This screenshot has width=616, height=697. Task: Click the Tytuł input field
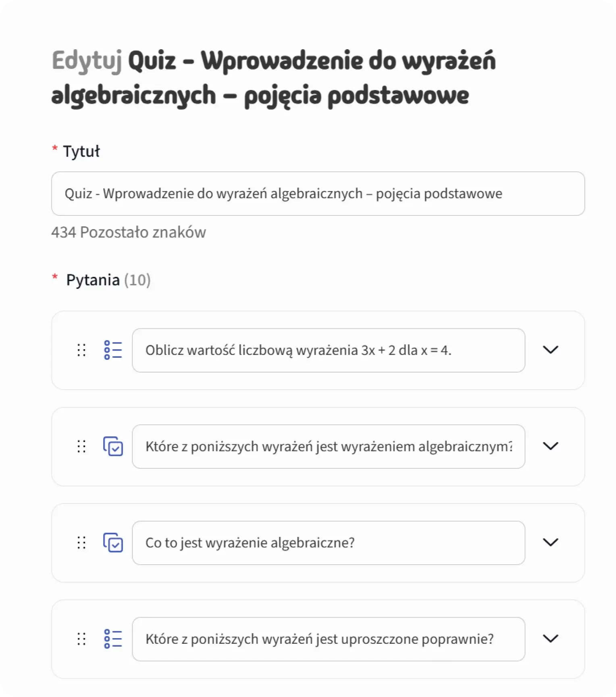[x=318, y=194]
